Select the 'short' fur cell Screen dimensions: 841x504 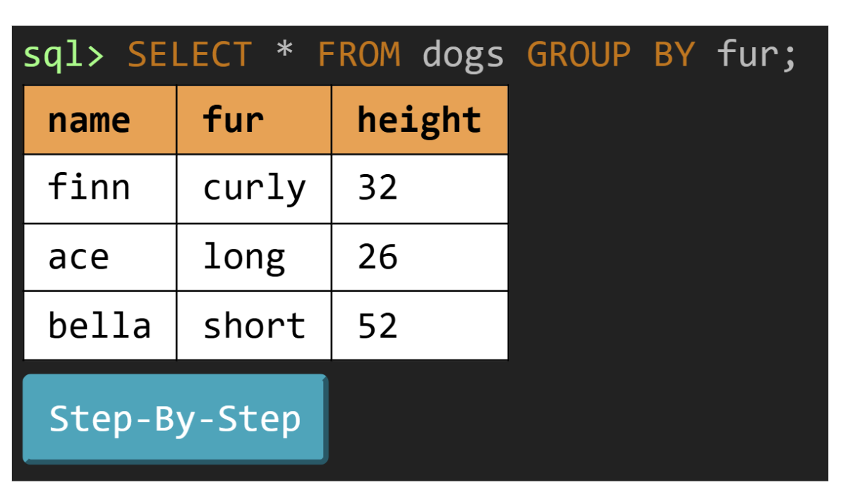pyautogui.click(x=254, y=326)
